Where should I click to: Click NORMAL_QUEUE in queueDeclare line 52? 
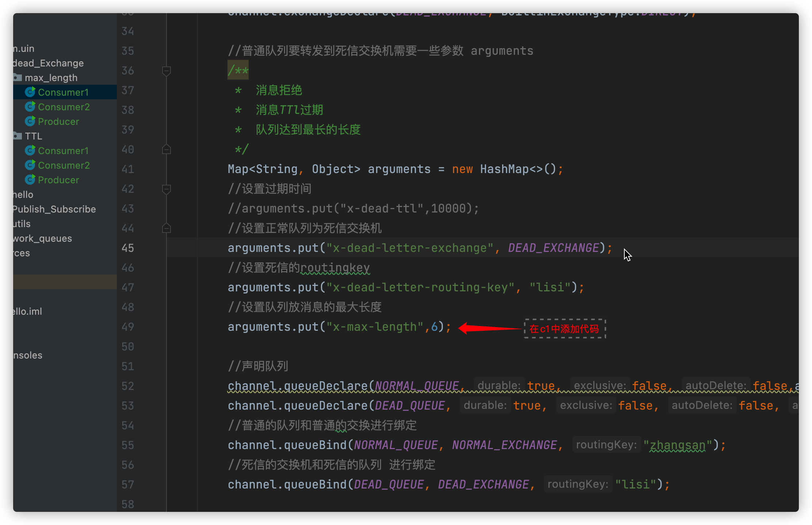coord(417,386)
